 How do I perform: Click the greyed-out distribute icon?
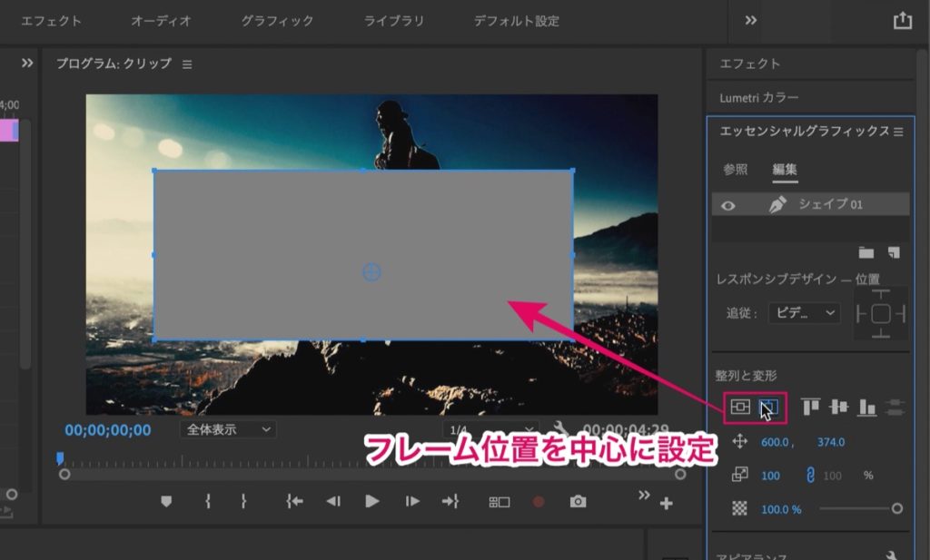coord(895,408)
